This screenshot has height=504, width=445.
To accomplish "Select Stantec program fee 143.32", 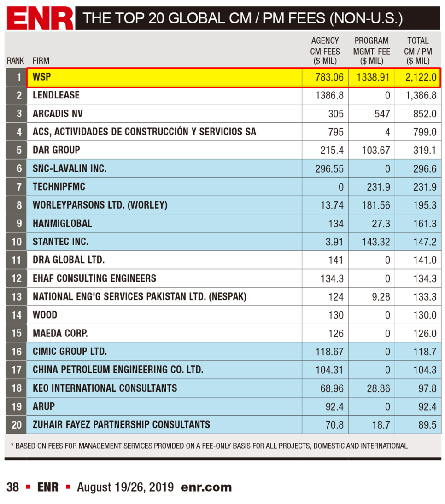I will pos(376,243).
